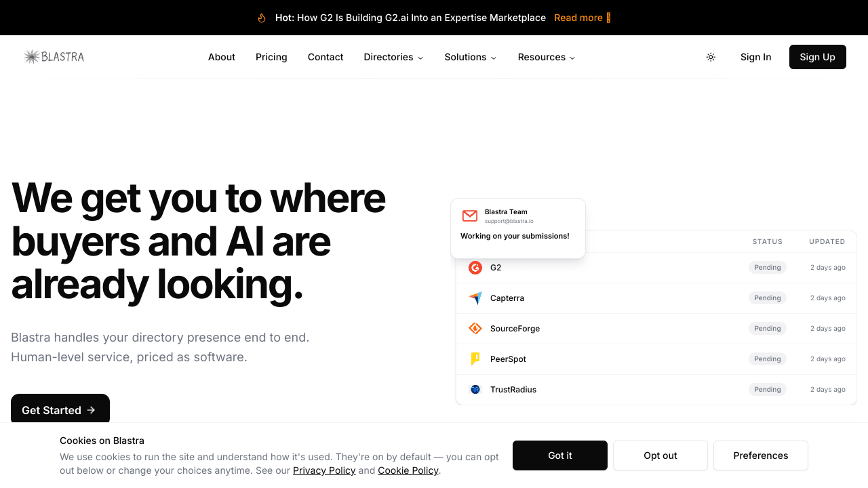Click the Pending badge for PeerSpot
The image size is (868, 488).
pos(768,359)
